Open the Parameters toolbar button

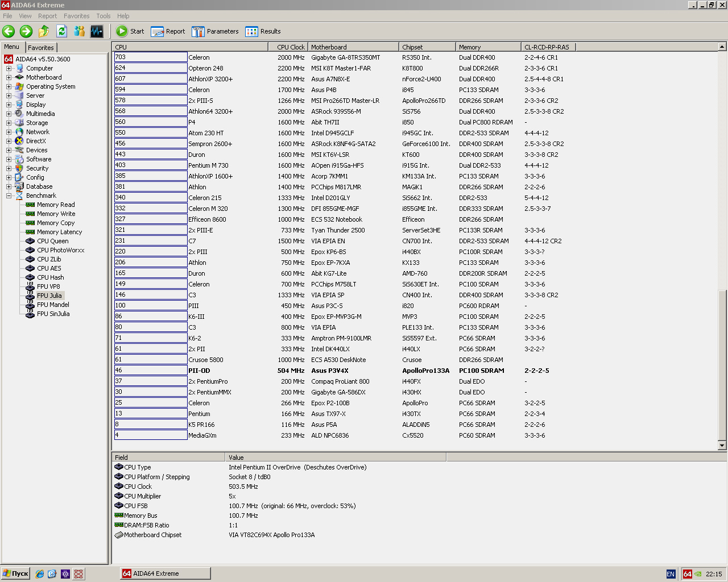pos(215,31)
